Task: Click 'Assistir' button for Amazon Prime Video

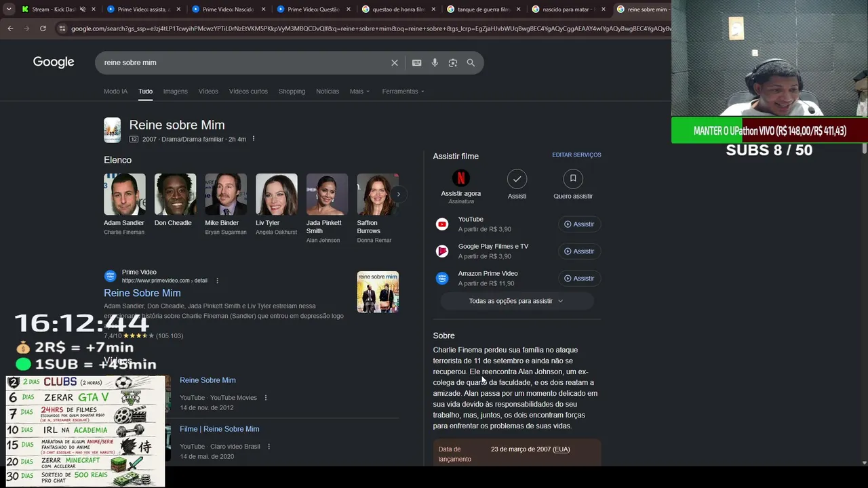Action: pyautogui.click(x=579, y=279)
